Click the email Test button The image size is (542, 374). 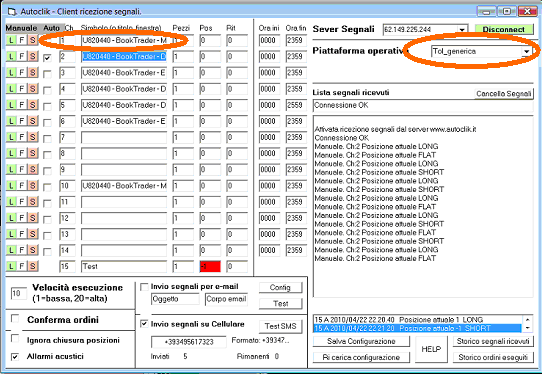pos(280,303)
